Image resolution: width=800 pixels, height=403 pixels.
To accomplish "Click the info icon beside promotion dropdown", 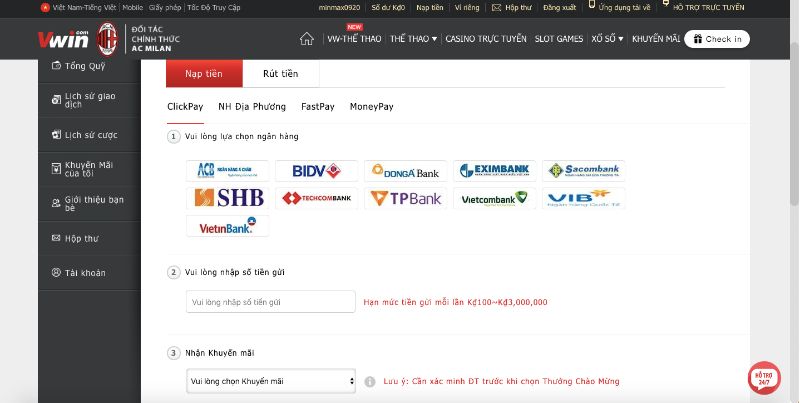I will point(370,382).
